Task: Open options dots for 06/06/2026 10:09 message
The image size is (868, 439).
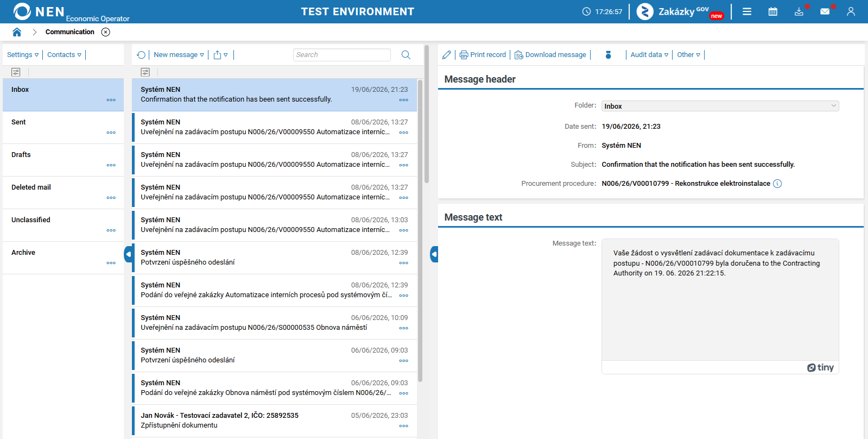Action: tap(404, 328)
